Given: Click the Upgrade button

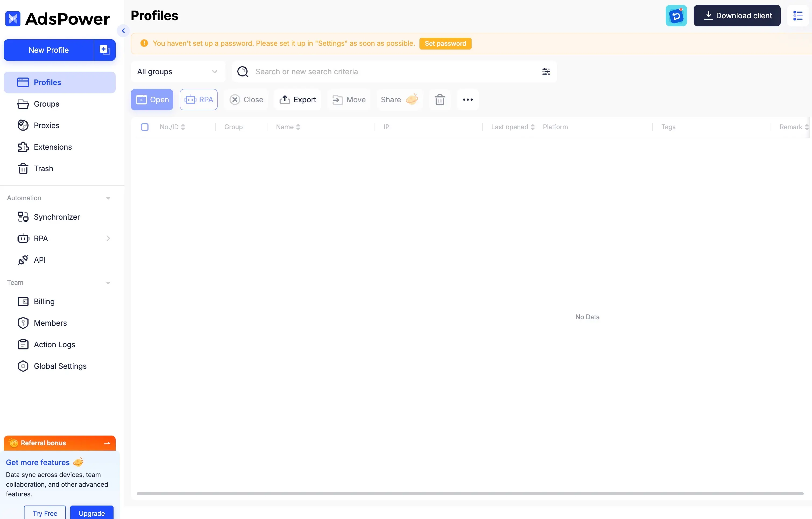Looking at the screenshot, I should 92,513.
